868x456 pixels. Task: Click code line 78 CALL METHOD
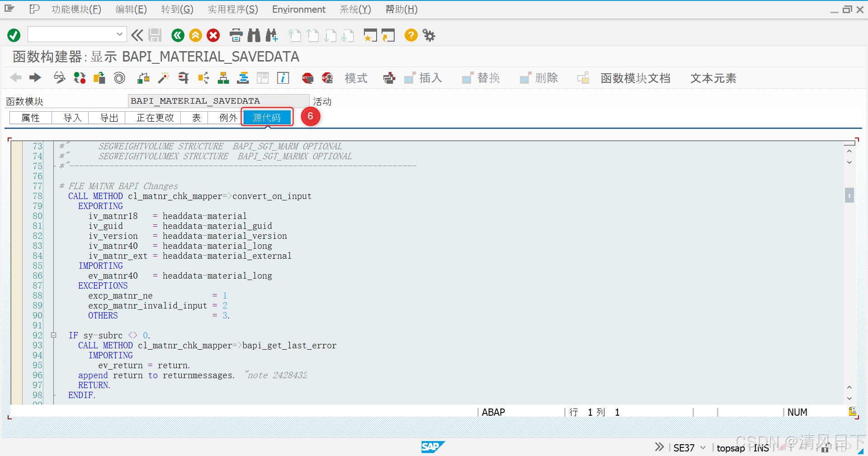pyautogui.click(x=189, y=196)
